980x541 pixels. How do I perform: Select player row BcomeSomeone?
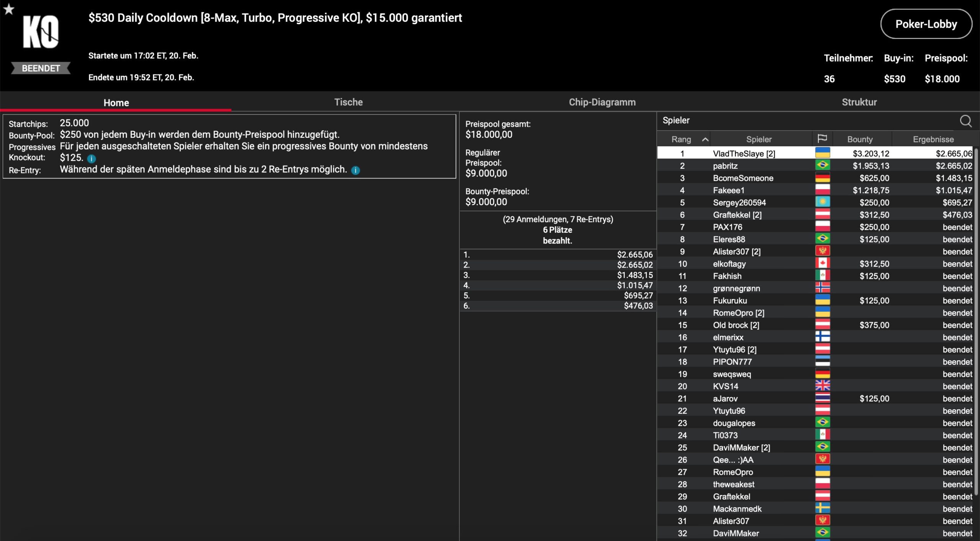[x=743, y=178]
